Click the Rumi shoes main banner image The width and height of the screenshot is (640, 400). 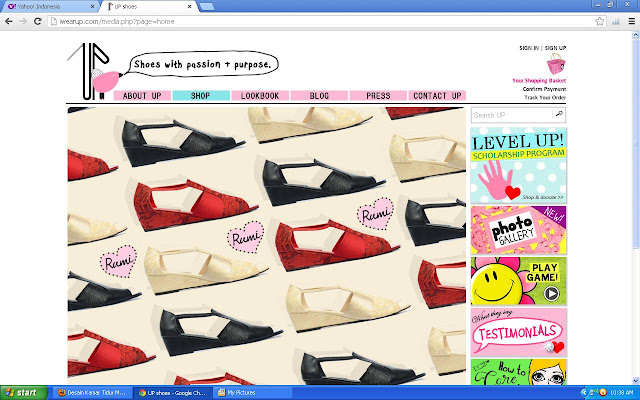pos(267,246)
